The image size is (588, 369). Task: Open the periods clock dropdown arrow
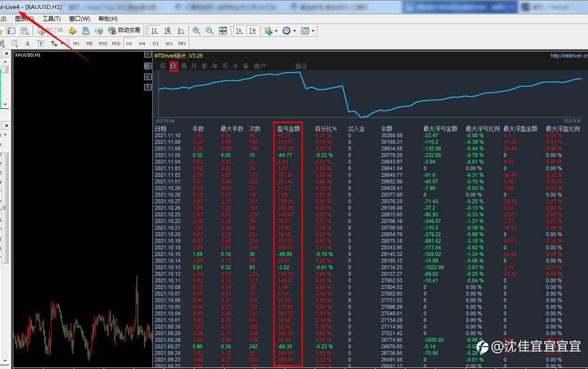coord(294,31)
